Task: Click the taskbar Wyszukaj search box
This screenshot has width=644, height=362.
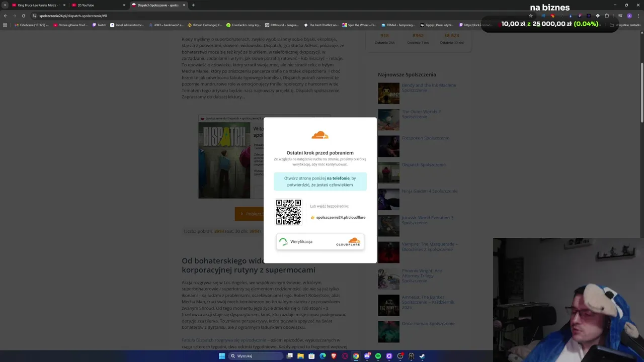Action: click(256, 356)
